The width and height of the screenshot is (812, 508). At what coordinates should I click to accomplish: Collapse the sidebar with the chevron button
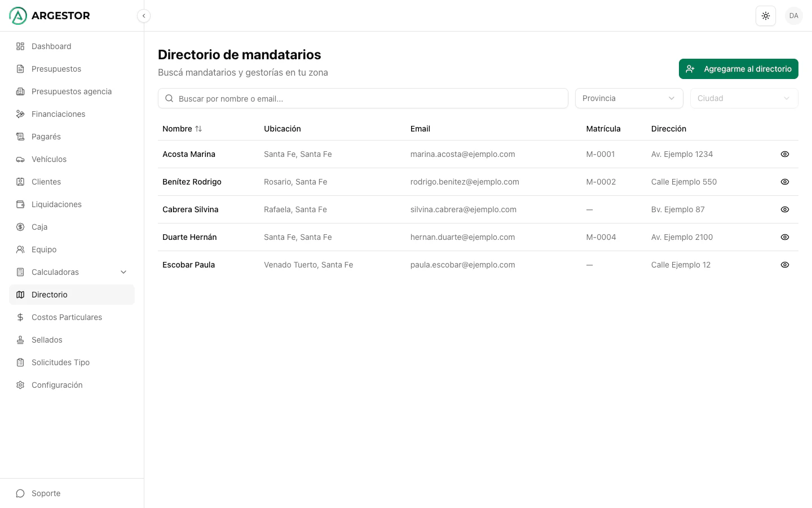(144, 16)
